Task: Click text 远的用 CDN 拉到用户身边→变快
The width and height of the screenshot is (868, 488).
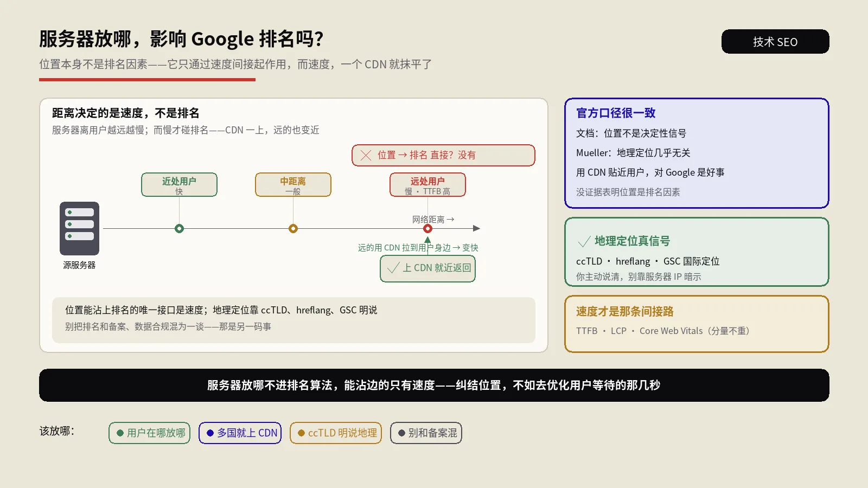Action: pyautogui.click(x=418, y=248)
